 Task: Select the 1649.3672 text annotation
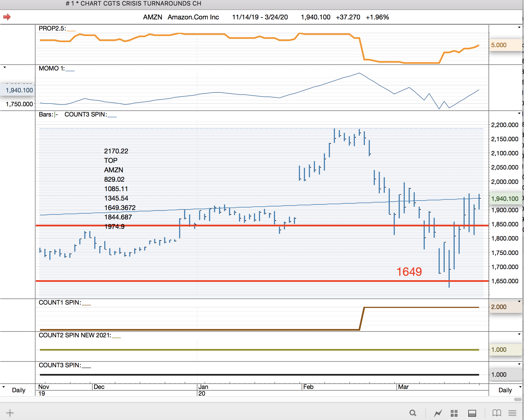pyautogui.click(x=120, y=208)
